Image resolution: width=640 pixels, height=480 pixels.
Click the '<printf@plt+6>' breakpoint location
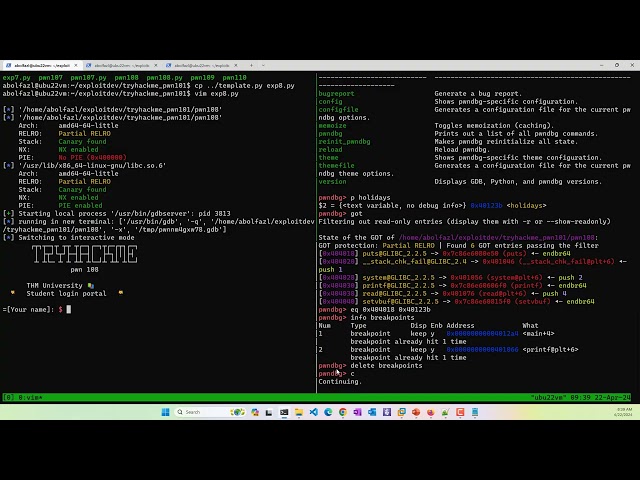click(x=550, y=349)
